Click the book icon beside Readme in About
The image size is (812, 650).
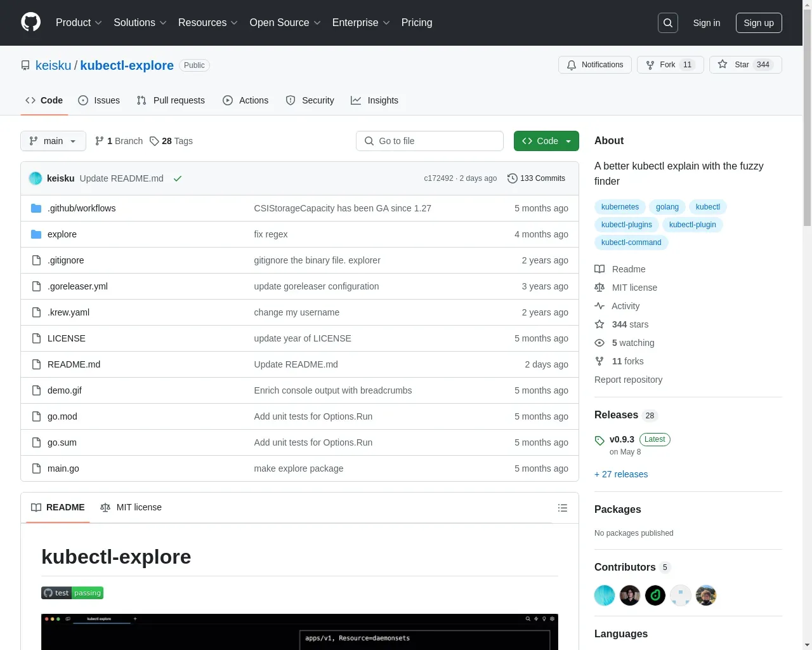[x=599, y=269]
